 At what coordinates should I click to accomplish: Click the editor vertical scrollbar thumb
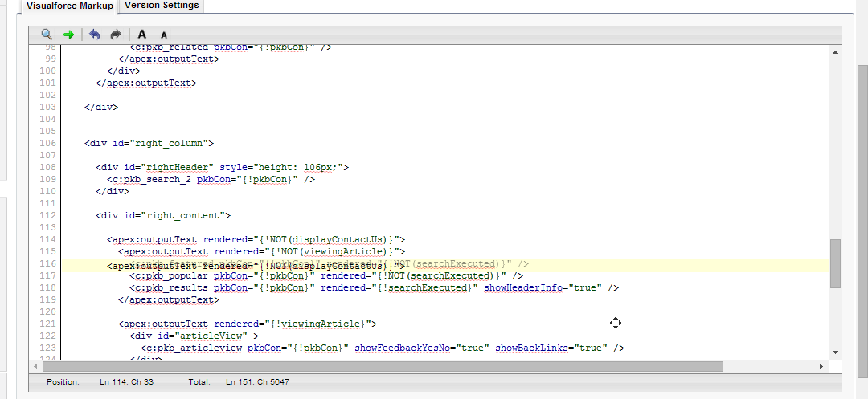pos(835,263)
